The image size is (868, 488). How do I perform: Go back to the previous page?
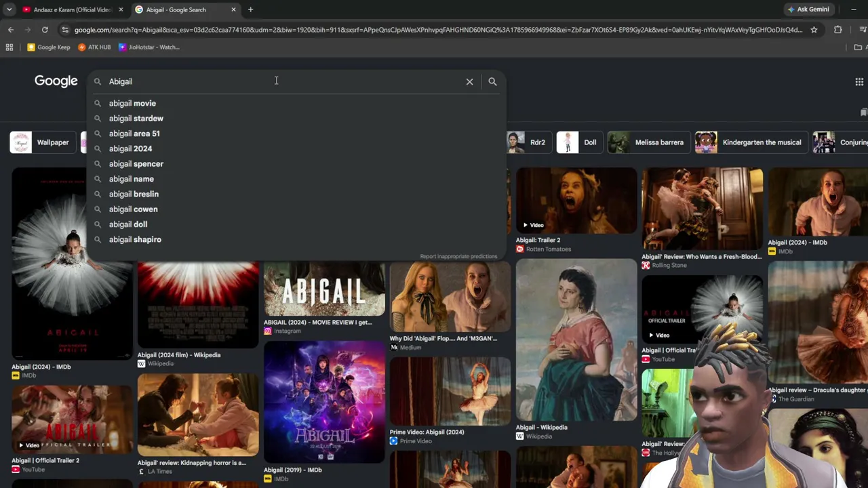tap(11, 30)
